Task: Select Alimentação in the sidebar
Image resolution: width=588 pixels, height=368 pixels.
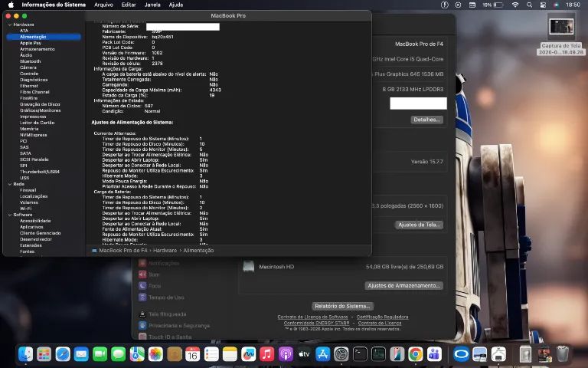Action: 44,37
